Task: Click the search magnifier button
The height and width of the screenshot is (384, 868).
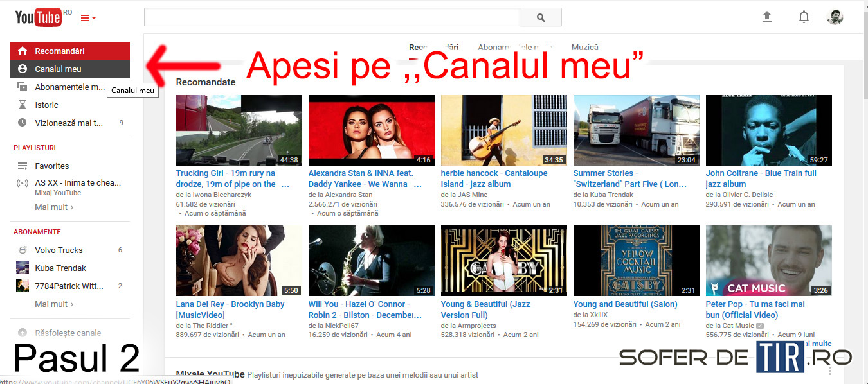Action: tap(540, 17)
